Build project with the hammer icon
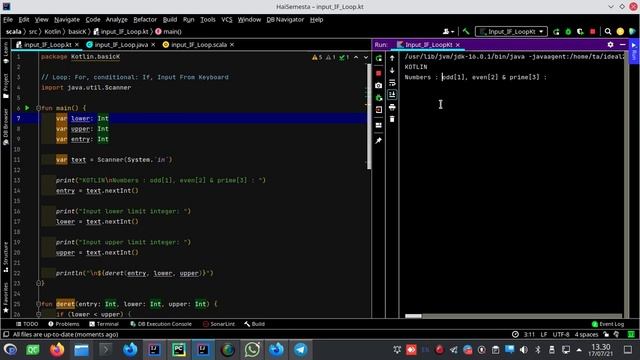The height and width of the screenshot is (360, 640). point(466,31)
